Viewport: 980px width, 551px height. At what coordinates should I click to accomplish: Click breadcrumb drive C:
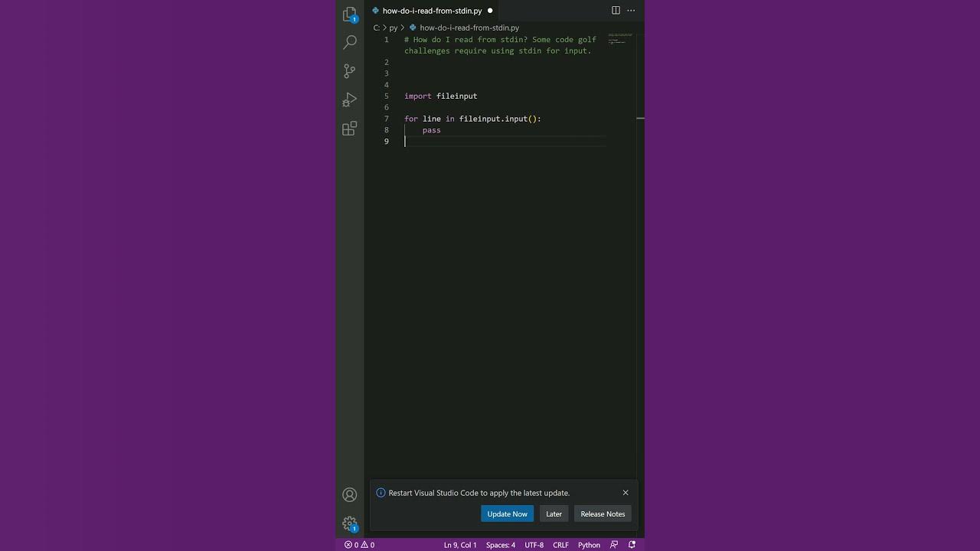point(377,28)
